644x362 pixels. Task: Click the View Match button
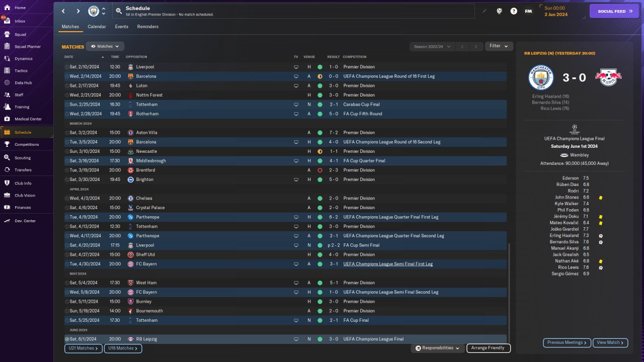[610, 342]
